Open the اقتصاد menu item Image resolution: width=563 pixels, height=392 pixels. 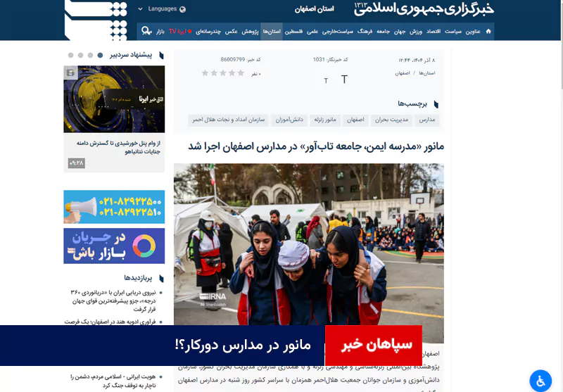[434, 32]
